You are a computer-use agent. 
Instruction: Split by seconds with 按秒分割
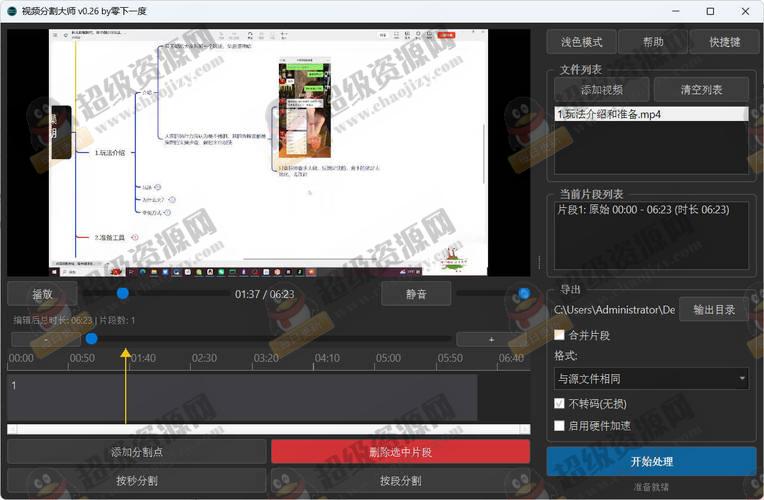137,481
